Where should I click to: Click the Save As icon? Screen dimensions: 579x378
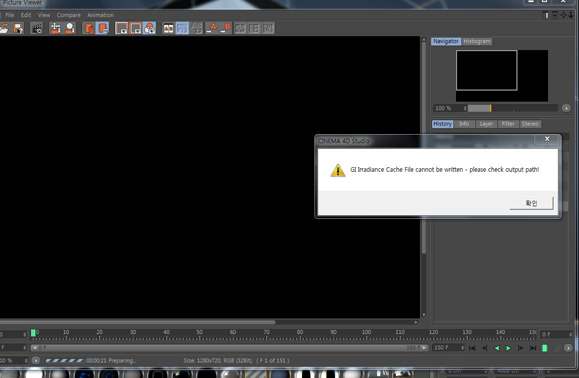18,28
